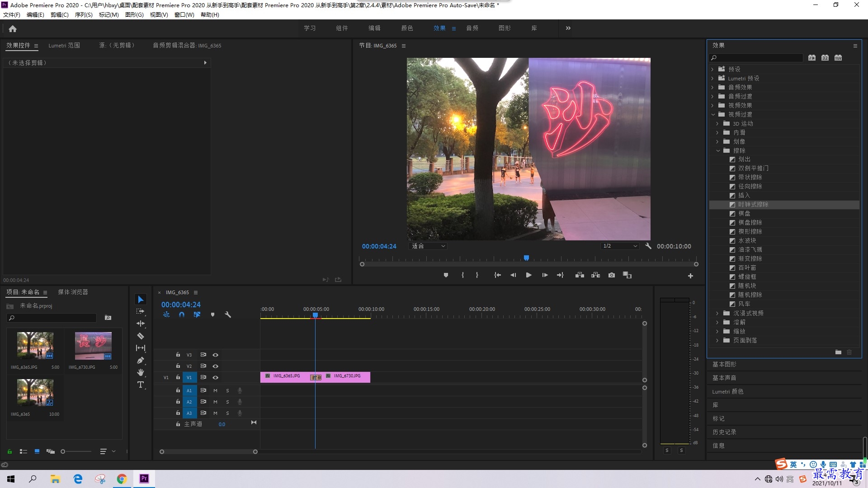Step forward one frame
This screenshot has width=868, height=488.
545,275
